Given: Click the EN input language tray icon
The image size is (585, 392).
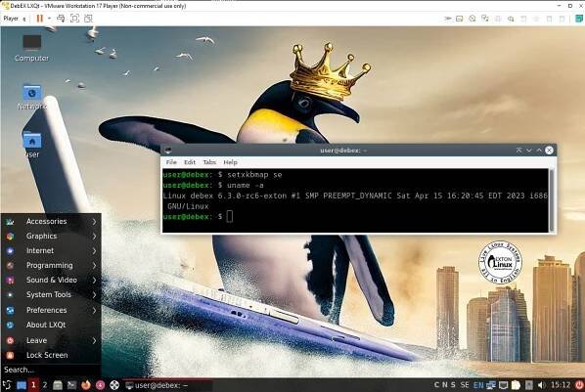Looking at the screenshot, I should (478, 385).
